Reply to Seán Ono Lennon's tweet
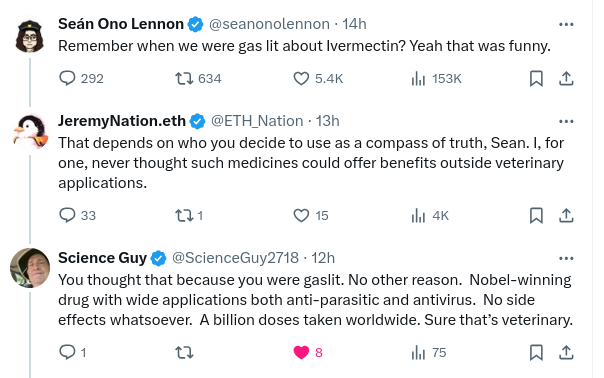 [x=67, y=79]
